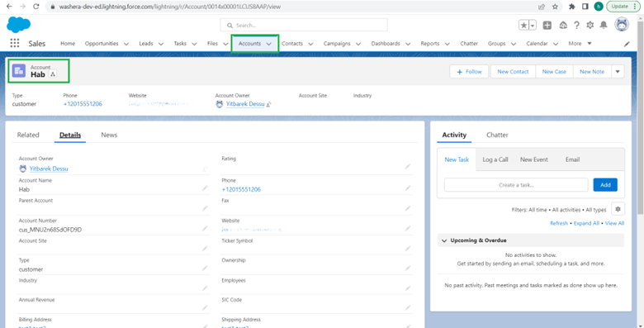Edit the Account Name field pencil
Screen dimensions: 644x328
(x=205, y=188)
